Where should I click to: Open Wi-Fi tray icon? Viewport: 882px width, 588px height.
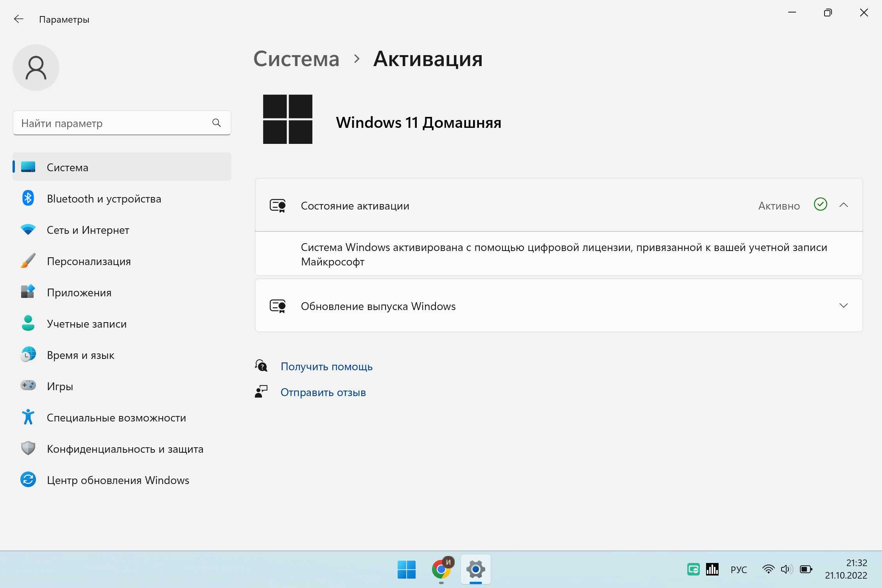[x=768, y=569]
